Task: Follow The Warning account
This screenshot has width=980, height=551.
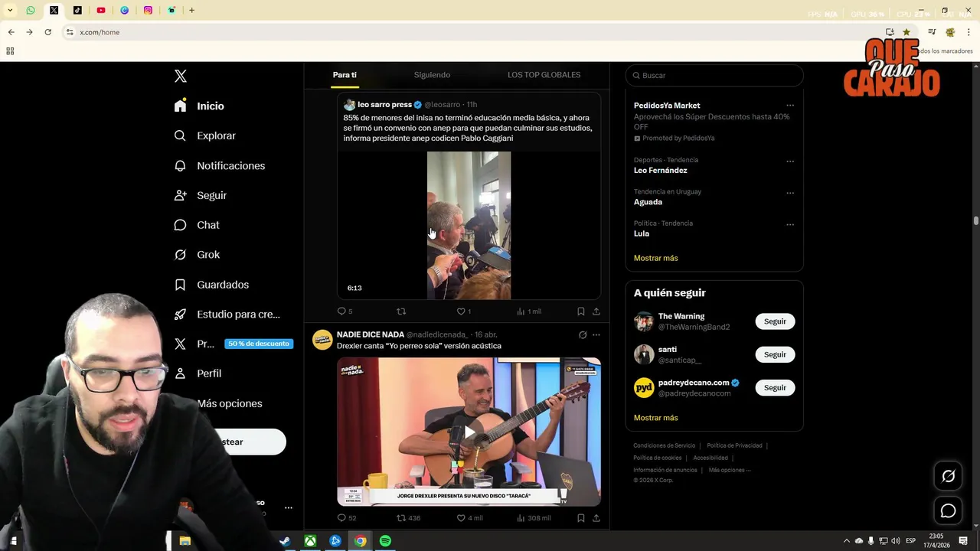Action: [775, 321]
